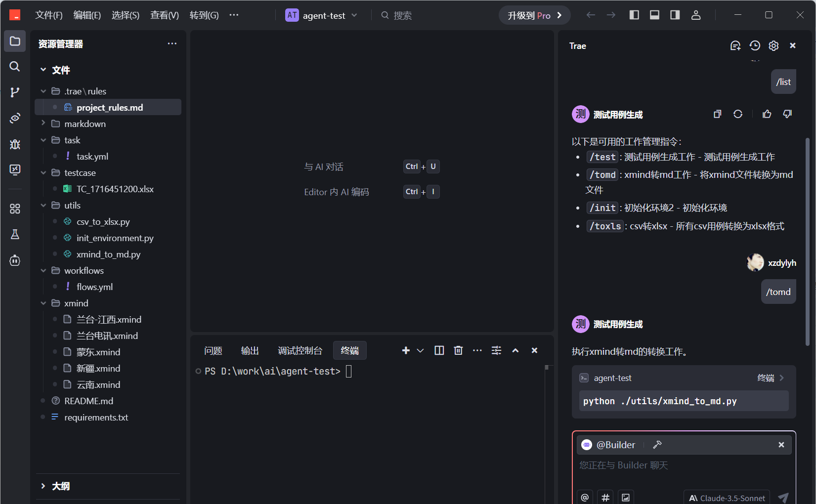Image resolution: width=816 pixels, height=504 pixels.
Task: Open the Search view in activity bar
Action: click(x=15, y=67)
